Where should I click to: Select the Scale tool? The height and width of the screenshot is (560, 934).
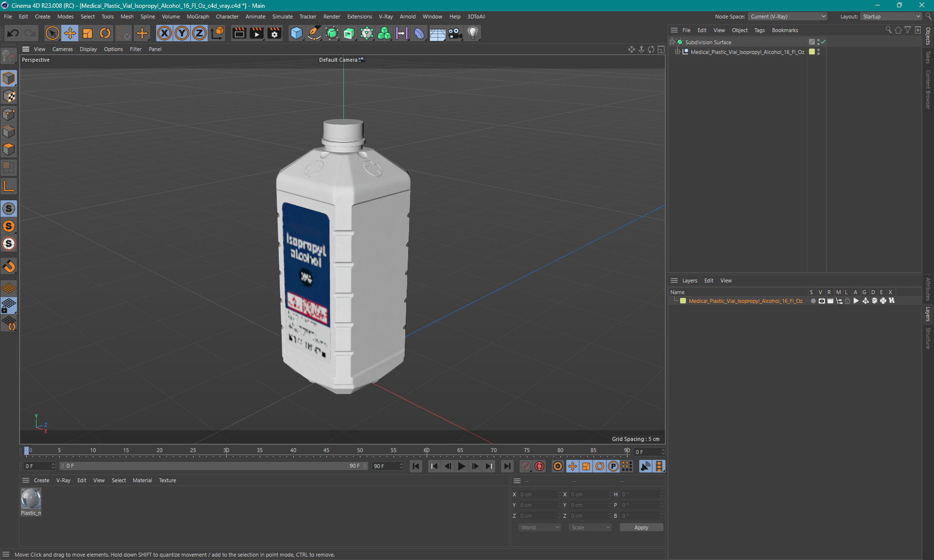tap(88, 33)
